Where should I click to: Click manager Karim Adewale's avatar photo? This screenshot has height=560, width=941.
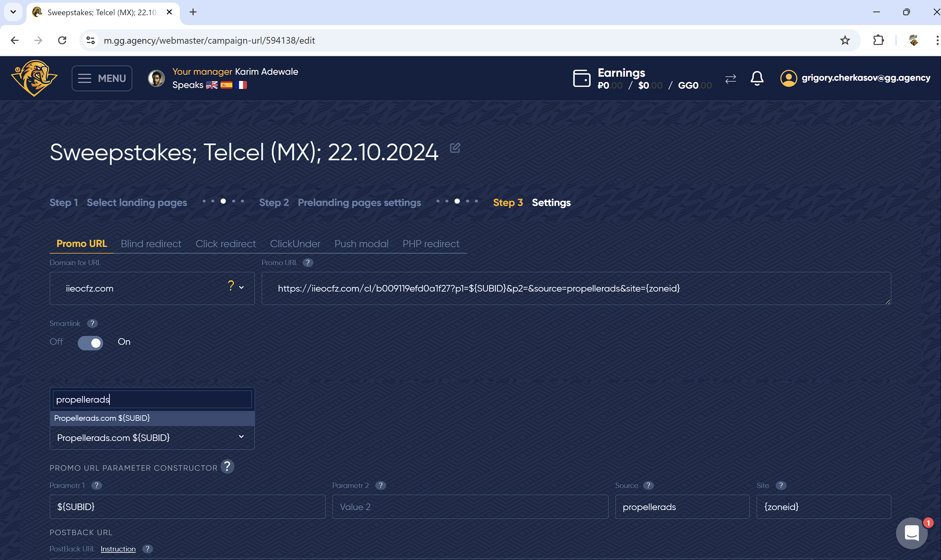pos(156,78)
